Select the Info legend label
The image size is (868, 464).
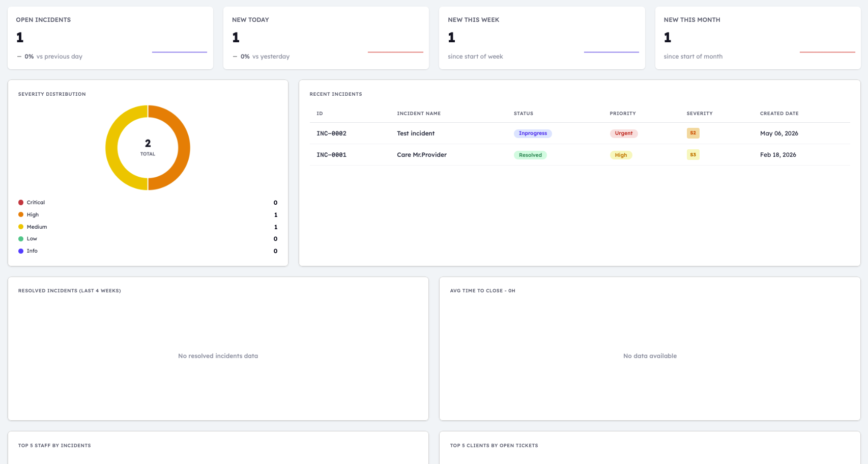(x=32, y=251)
